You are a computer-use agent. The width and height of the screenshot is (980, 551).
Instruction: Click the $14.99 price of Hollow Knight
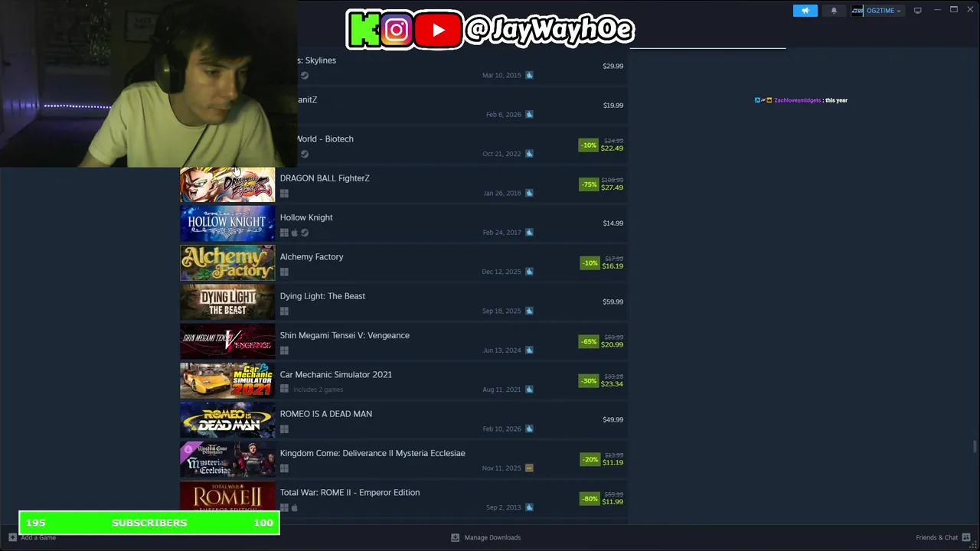(612, 223)
